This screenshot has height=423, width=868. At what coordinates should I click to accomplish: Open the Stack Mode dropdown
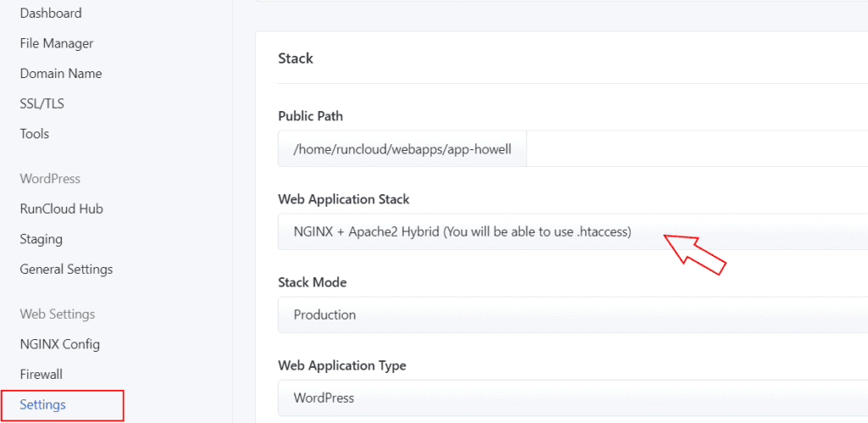[572, 314]
